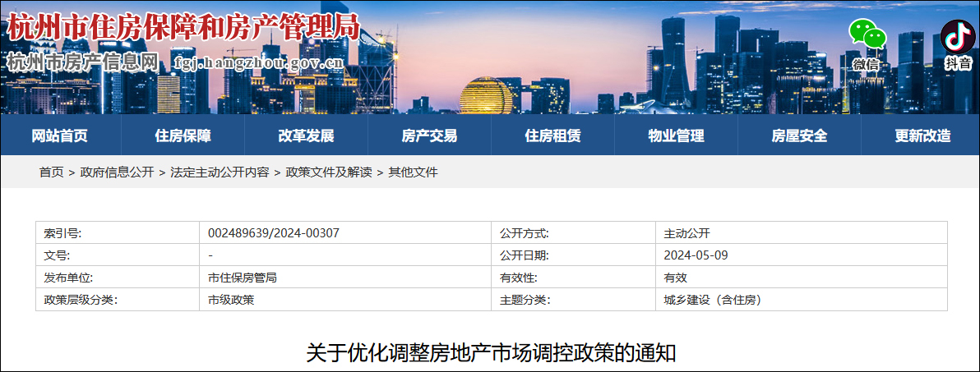Viewport: 980px width, 372px height.
Task: Click the 公开方式 label cell
Action: (573, 233)
